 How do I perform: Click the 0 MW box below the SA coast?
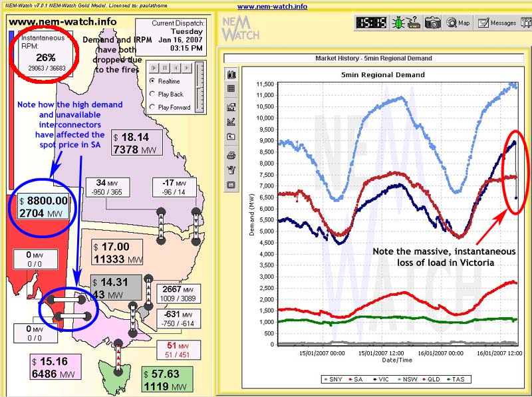(x=35, y=333)
